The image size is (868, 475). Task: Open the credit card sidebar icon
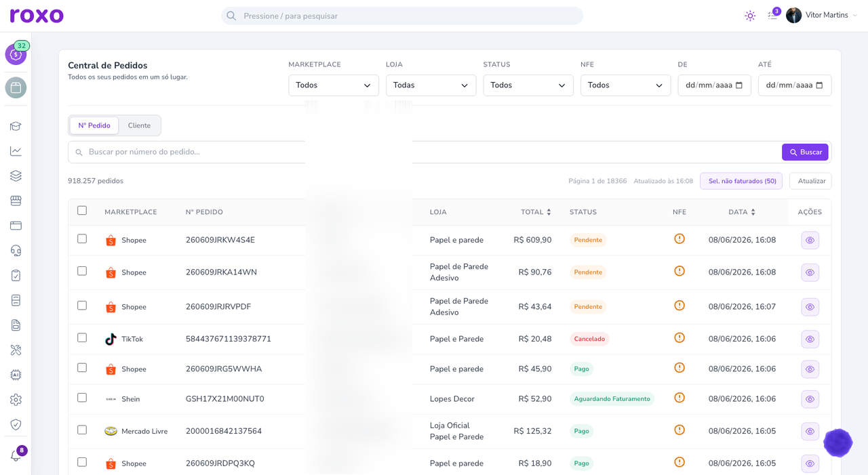pos(16,226)
